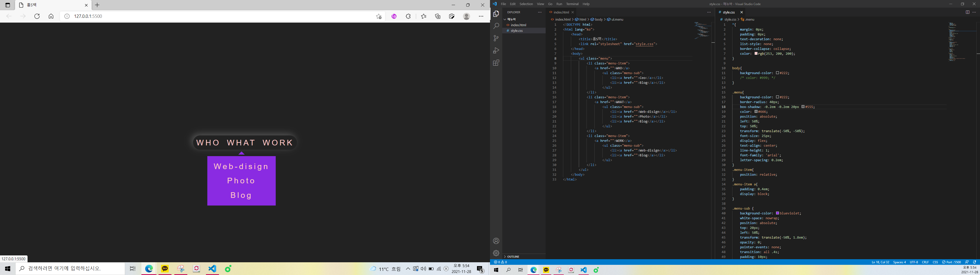Toggle errors and warnings problems panel
The height and width of the screenshot is (275, 980).
501,262
